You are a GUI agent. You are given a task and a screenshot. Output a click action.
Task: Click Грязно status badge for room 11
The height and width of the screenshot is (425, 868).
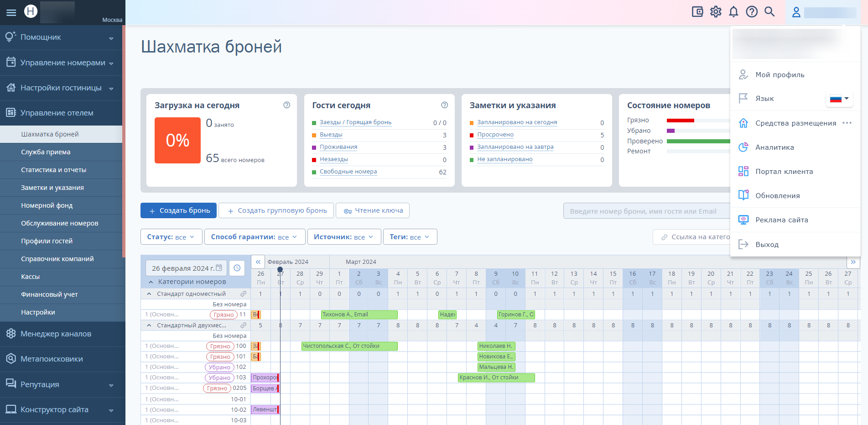point(223,315)
